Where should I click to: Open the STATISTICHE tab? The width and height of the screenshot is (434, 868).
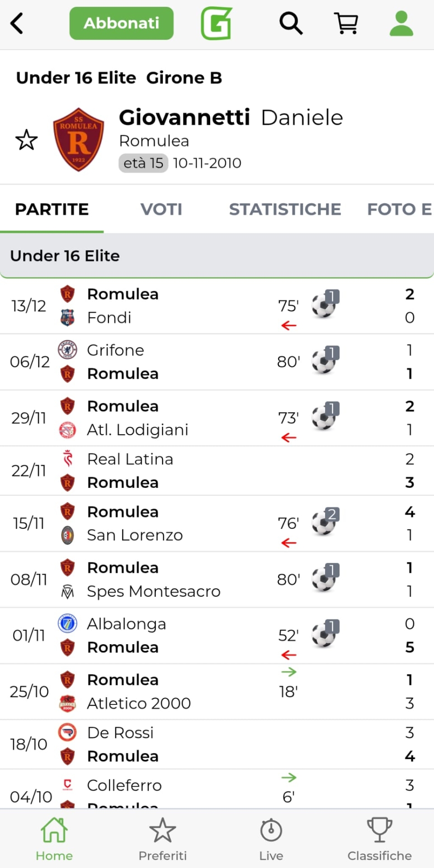pos(285,209)
